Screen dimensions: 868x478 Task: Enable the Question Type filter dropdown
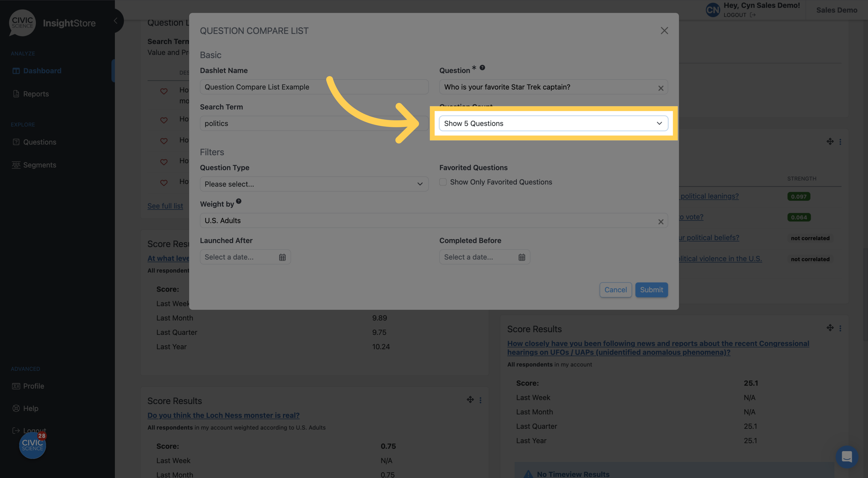[314, 184]
